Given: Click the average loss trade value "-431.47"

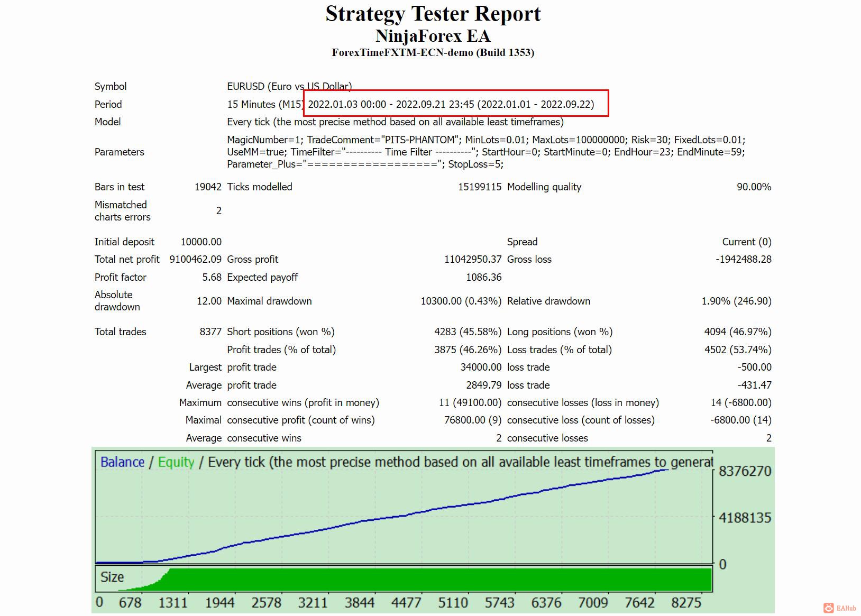Looking at the screenshot, I should click(755, 385).
